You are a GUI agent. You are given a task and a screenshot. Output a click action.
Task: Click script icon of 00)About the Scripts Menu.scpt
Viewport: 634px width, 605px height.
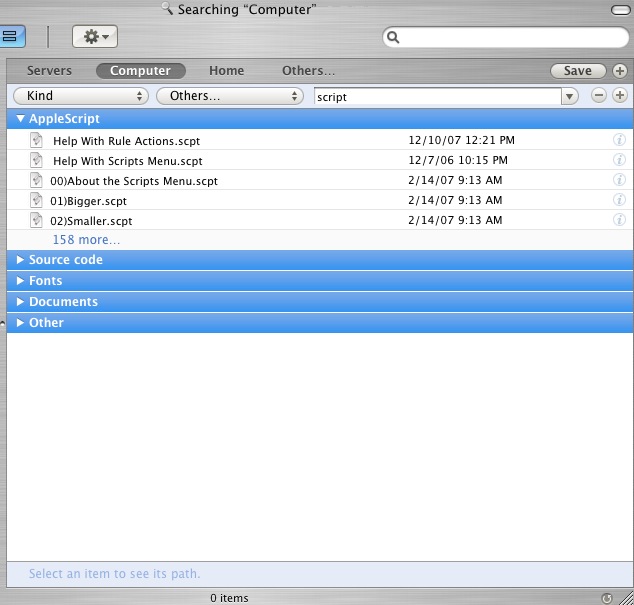pyautogui.click(x=36, y=180)
